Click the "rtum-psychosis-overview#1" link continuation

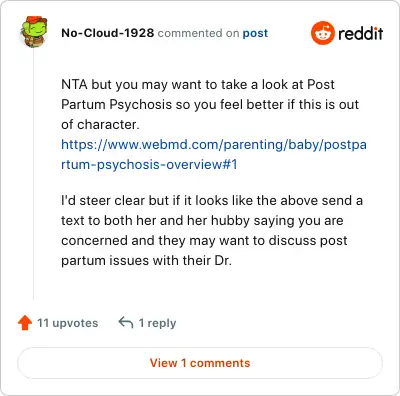click(149, 164)
